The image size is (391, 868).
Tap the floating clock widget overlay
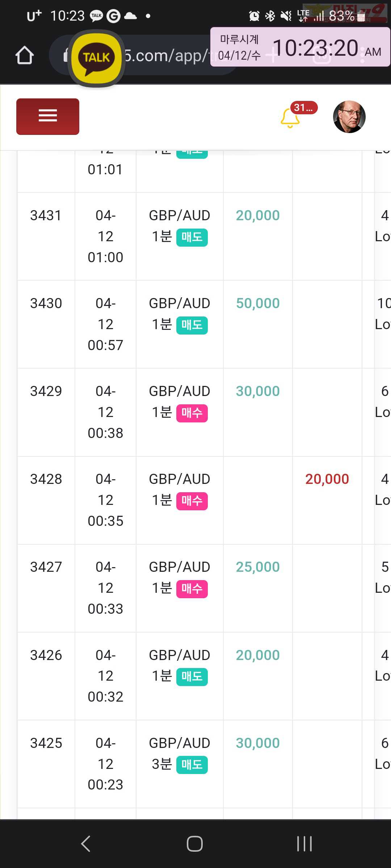click(x=300, y=47)
